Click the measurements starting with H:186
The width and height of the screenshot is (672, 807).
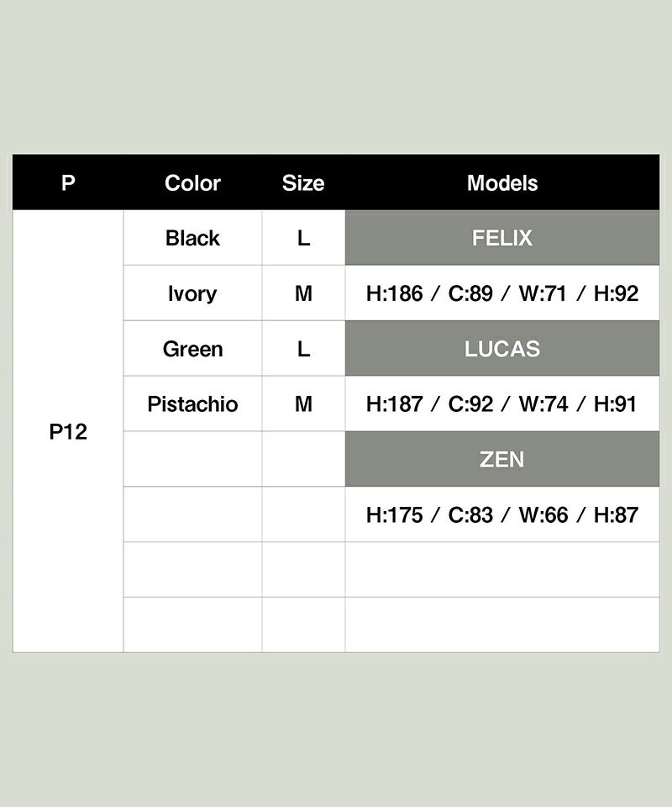[502, 293]
